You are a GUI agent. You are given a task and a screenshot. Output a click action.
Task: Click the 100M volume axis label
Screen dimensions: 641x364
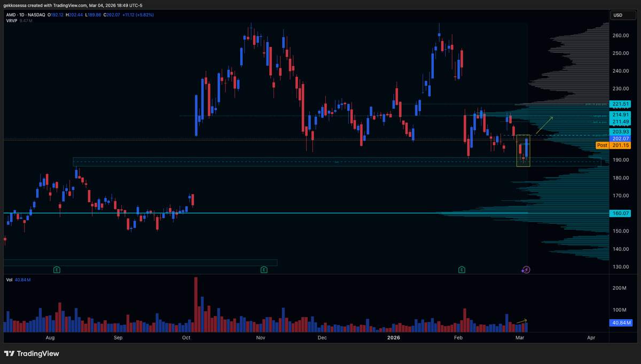[x=620, y=310]
